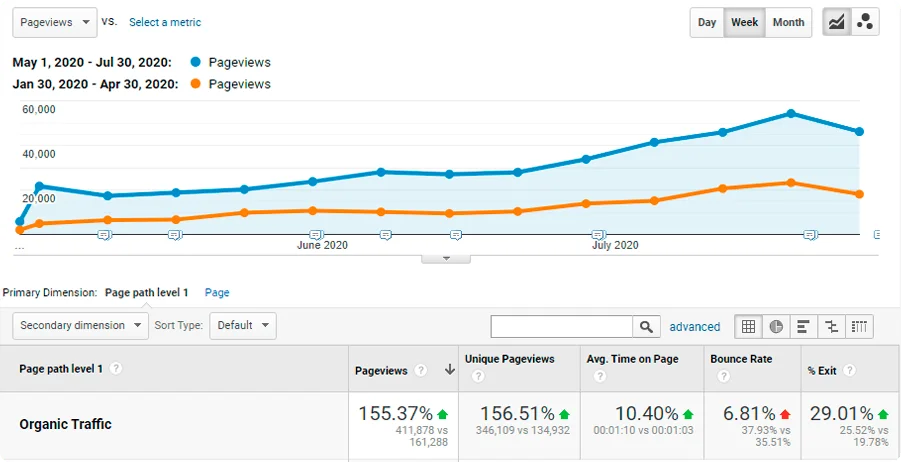901x462 pixels.
Task: Switch to the pivot table view icon
Action: coord(859,326)
